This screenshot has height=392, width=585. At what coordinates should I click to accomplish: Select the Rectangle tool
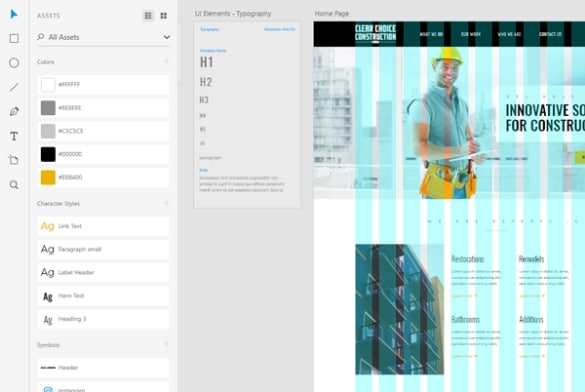coord(14,38)
